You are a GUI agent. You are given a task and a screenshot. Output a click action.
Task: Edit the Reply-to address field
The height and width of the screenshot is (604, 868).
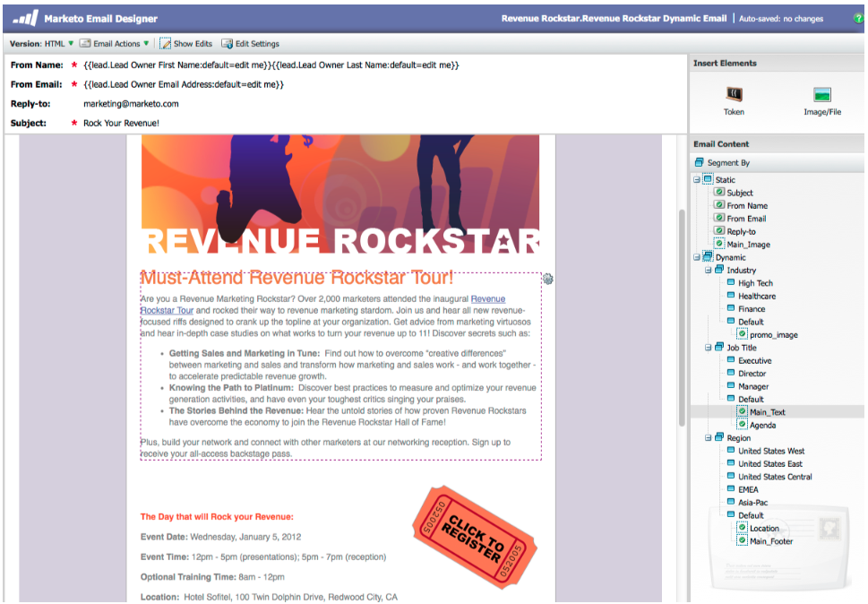click(131, 104)
